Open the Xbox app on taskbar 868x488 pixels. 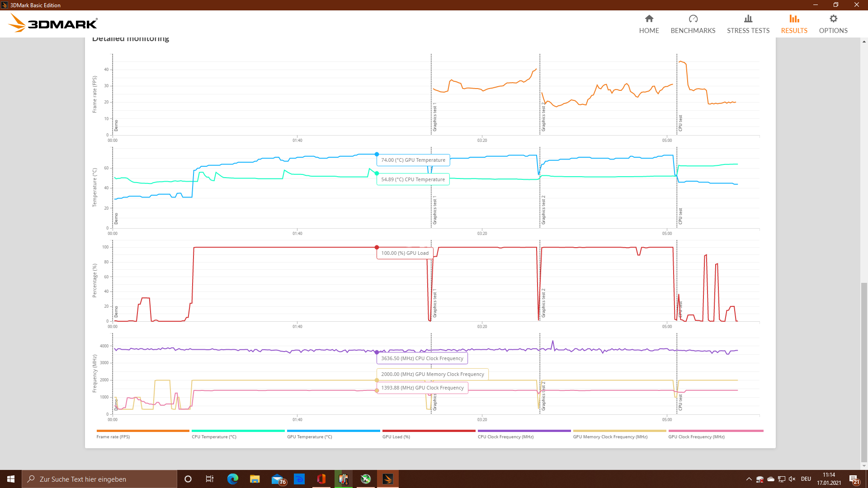366,479
